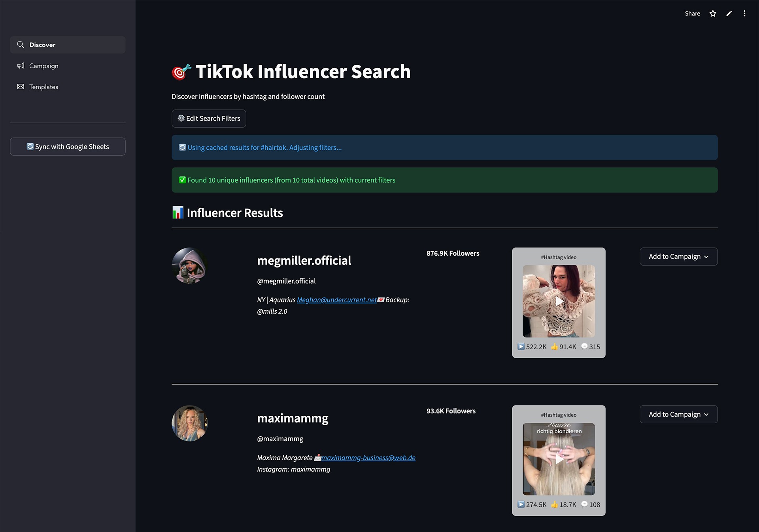
Task: Click the Discover magnifier icon
Action: 21,45
